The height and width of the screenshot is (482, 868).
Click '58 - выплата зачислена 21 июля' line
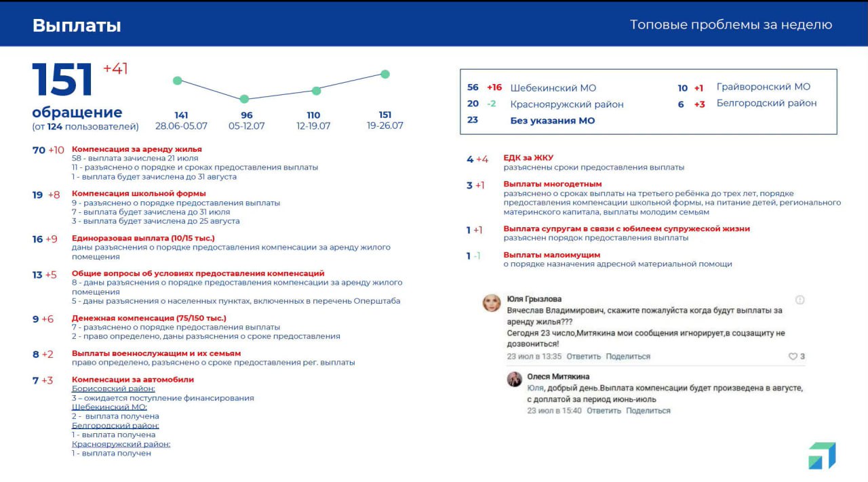[x=135, y=159]
